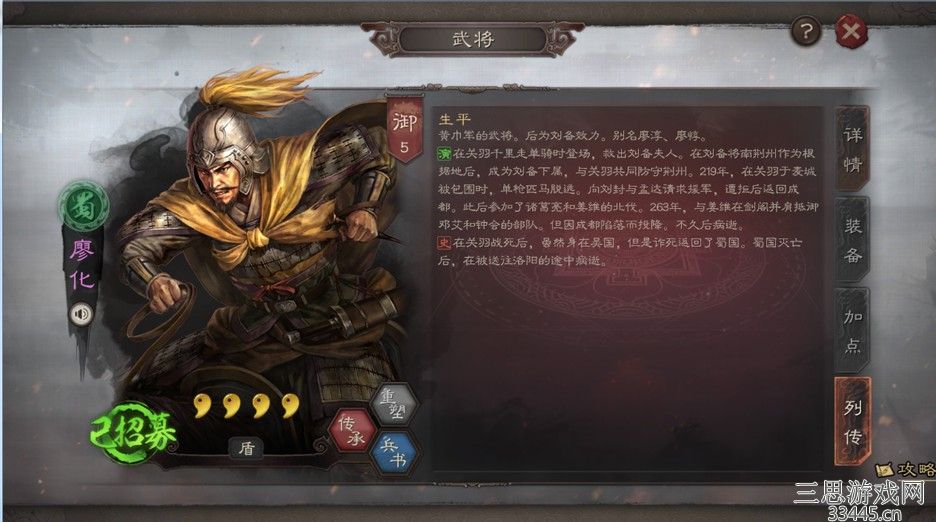Open the blue 兵书 hexagon button
This screenshot has width=936, height=522.
click(393, 453)
